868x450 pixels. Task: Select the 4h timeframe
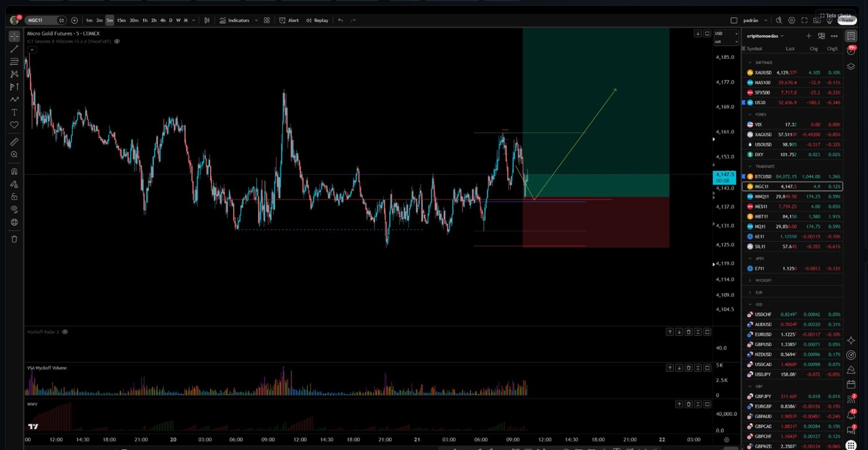click(x=162, y=20)
